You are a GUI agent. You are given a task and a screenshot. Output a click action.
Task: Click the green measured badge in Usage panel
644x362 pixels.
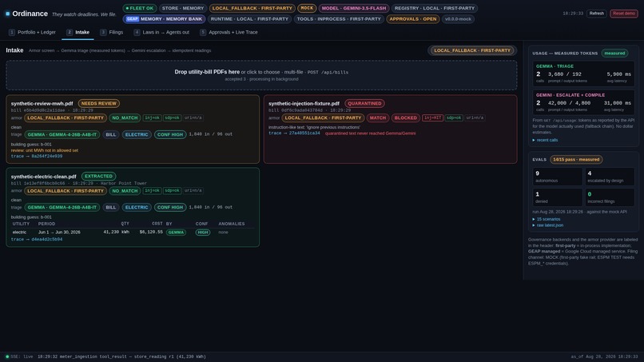tap(614, 53)
